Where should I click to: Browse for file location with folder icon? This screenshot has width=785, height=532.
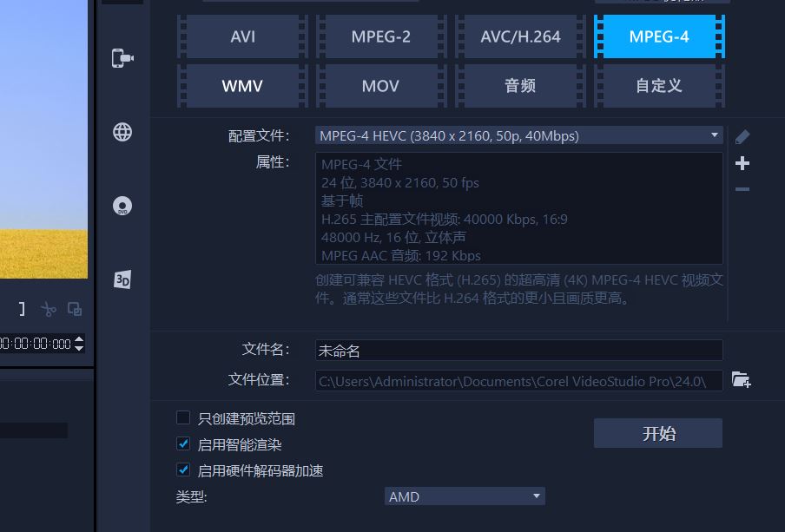pos(741,379)
